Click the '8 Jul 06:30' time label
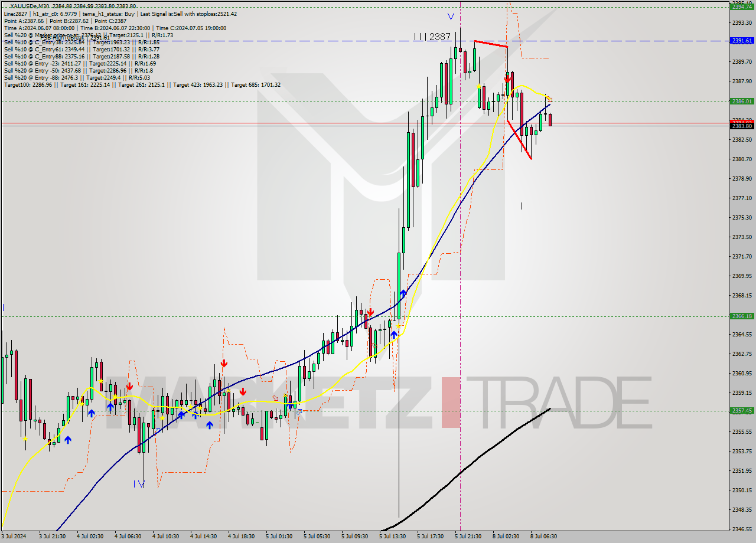 [x=543, y=537]
